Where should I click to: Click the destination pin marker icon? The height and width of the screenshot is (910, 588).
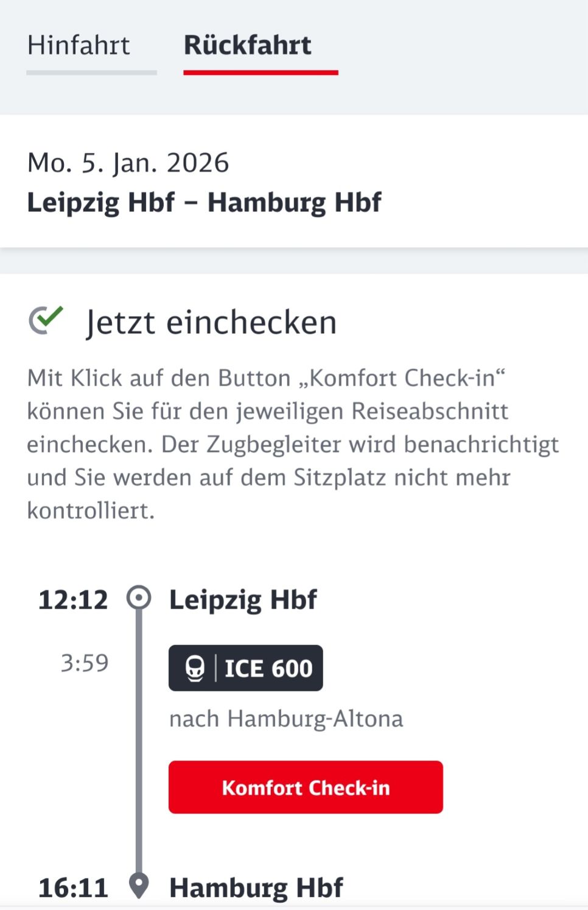[139, 886]
